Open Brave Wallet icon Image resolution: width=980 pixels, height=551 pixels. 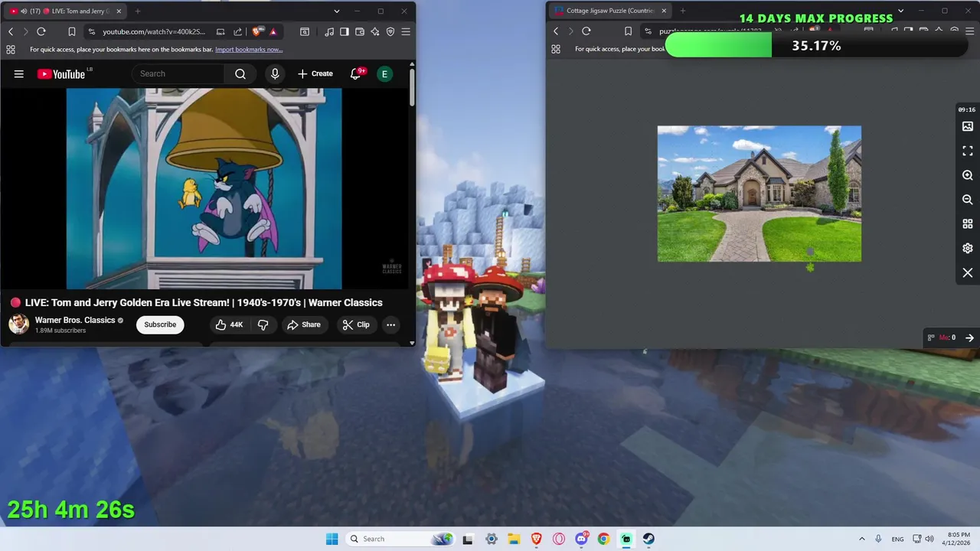(360, 31)
